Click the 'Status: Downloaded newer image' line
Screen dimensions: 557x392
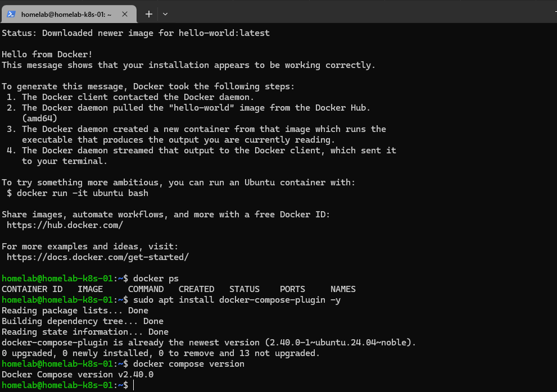[x=135, y=33]
